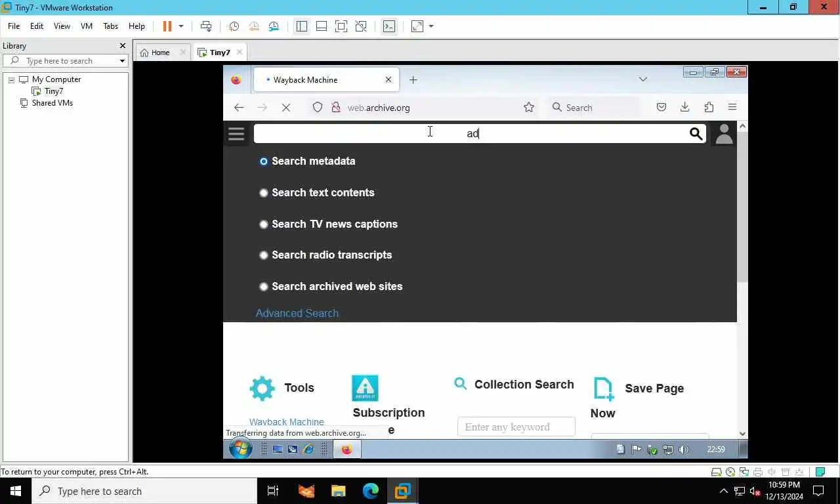Open the power options dropdown next to pause
Image resolution: width=840 pixels, height=504 pixels.
[x=181, y=26]
